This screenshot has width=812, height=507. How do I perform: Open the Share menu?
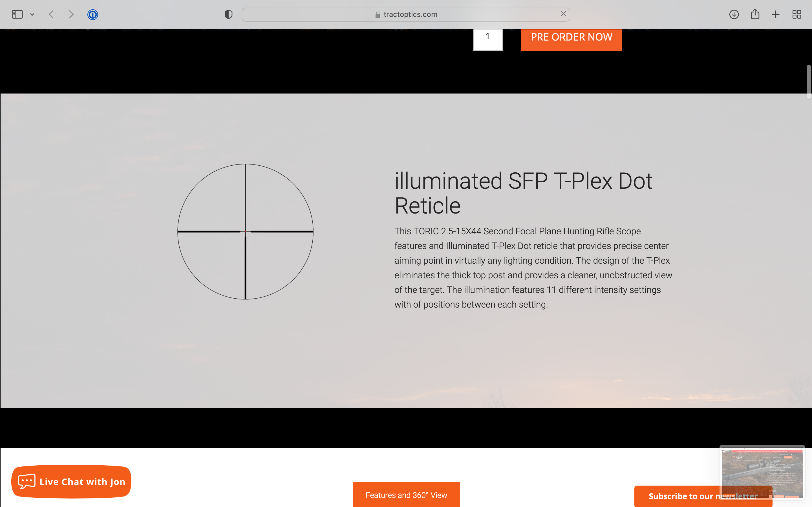[755, 14]
